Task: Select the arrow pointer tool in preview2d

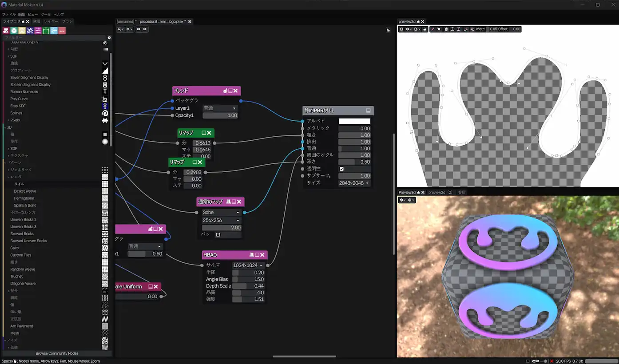Action: pyautogui.click(x=439, y=29)
